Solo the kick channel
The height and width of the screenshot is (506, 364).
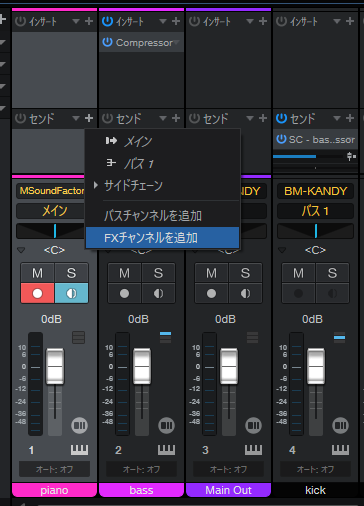point(332,273)
